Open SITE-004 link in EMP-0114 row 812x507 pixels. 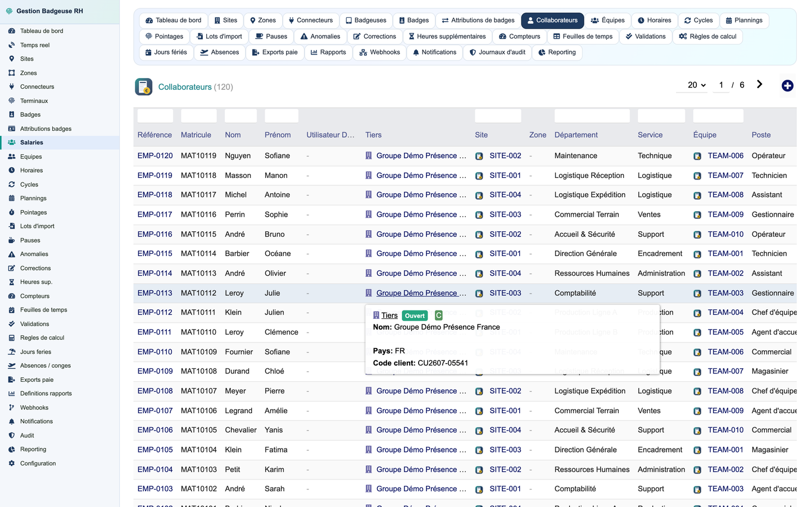click(505, 273)
